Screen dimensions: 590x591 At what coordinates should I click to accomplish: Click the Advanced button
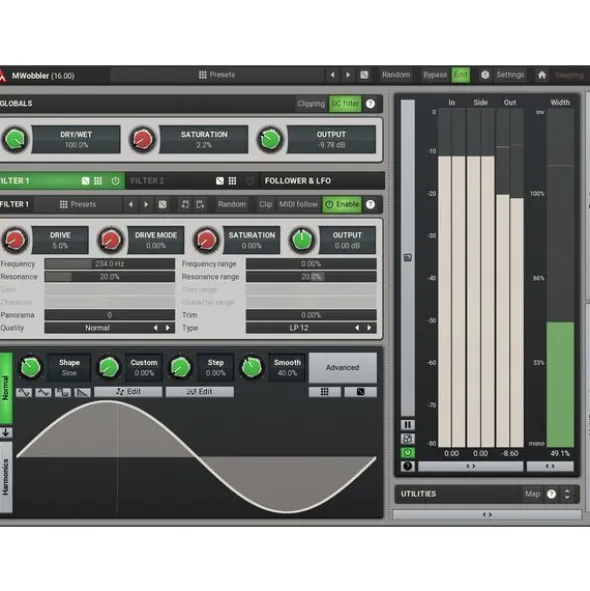tap(342, 367)
